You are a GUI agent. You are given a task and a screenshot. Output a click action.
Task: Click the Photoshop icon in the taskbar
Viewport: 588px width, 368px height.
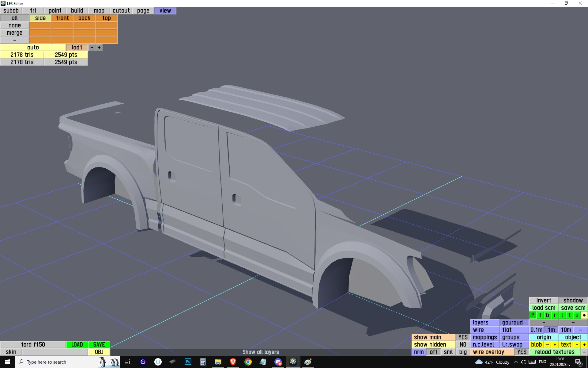[188, 362]
